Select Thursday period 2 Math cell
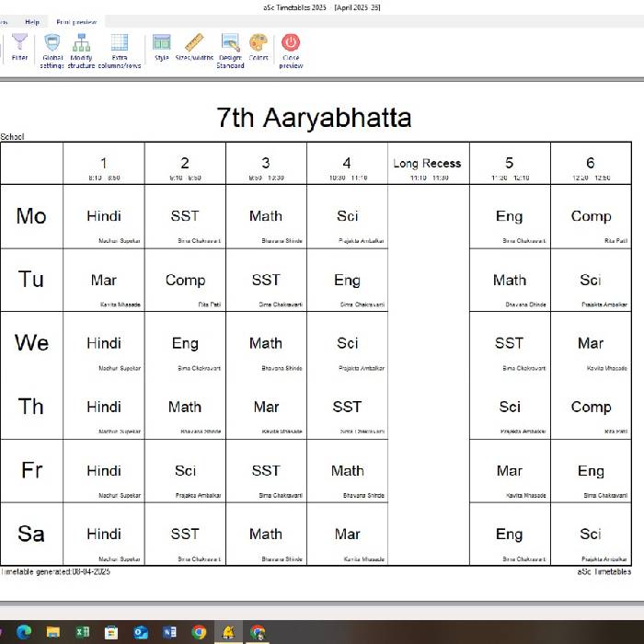The height and width of the screenshot is (644, 644). click(185, 407)
